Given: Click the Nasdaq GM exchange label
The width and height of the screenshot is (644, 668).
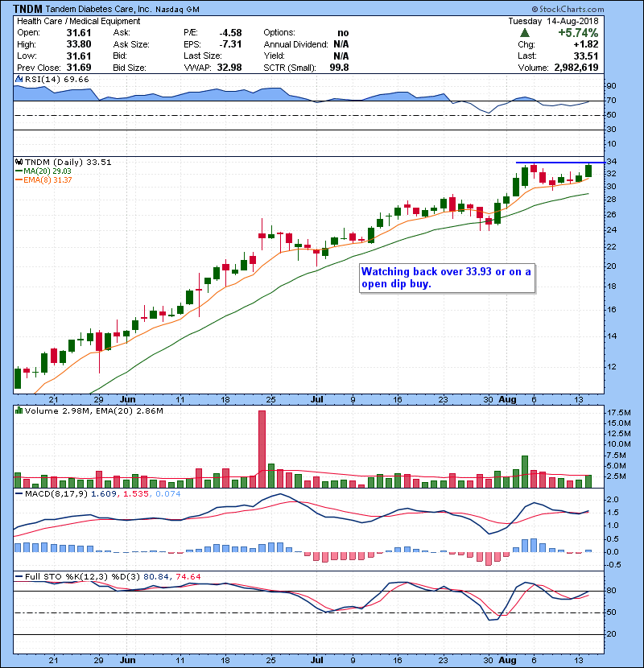Looking at the screenshot, I should coord(177,10).
